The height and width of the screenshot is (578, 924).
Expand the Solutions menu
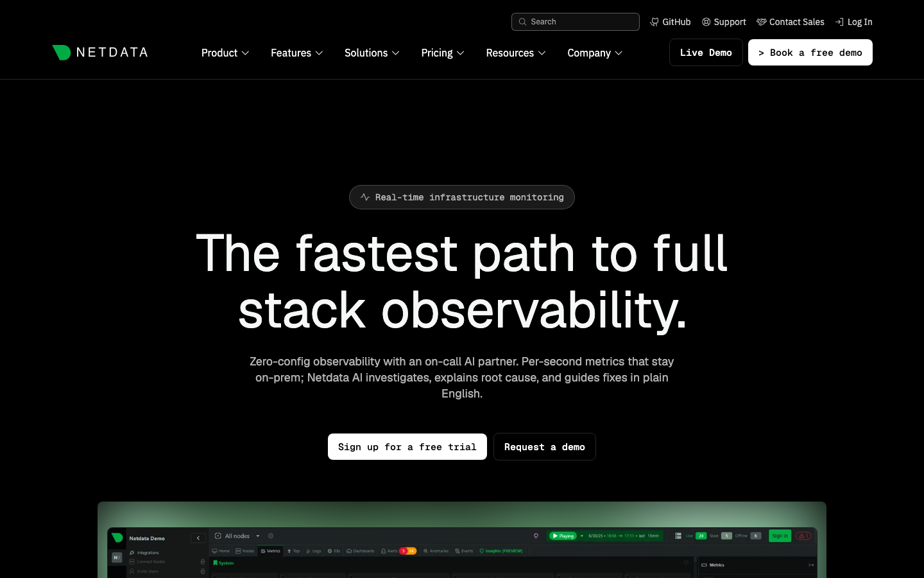pyautogui.click(x=372, y=53)
